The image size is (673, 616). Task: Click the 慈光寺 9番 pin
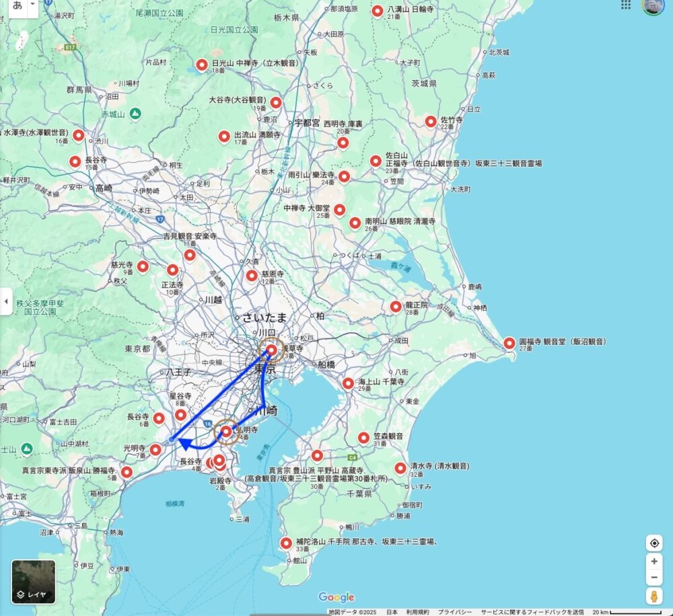tap(143, 267)
